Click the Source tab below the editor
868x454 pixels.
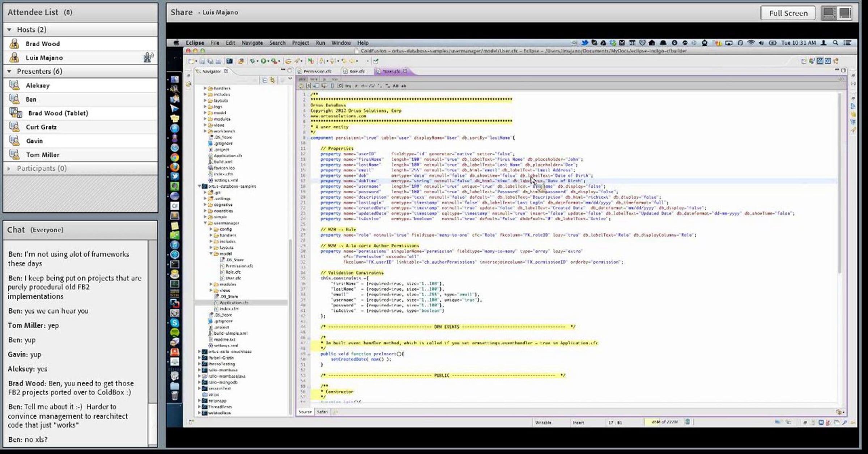coord(305,412)
